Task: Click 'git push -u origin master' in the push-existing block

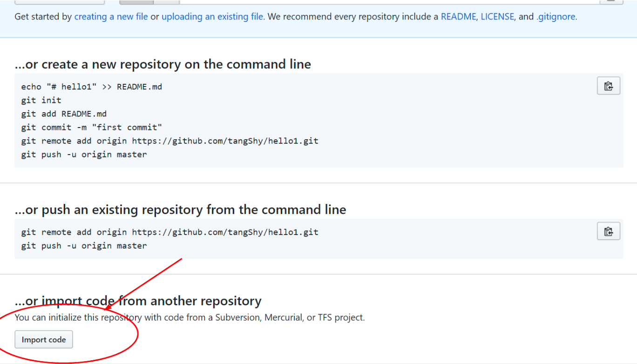Action: click(x=84, y=245)
